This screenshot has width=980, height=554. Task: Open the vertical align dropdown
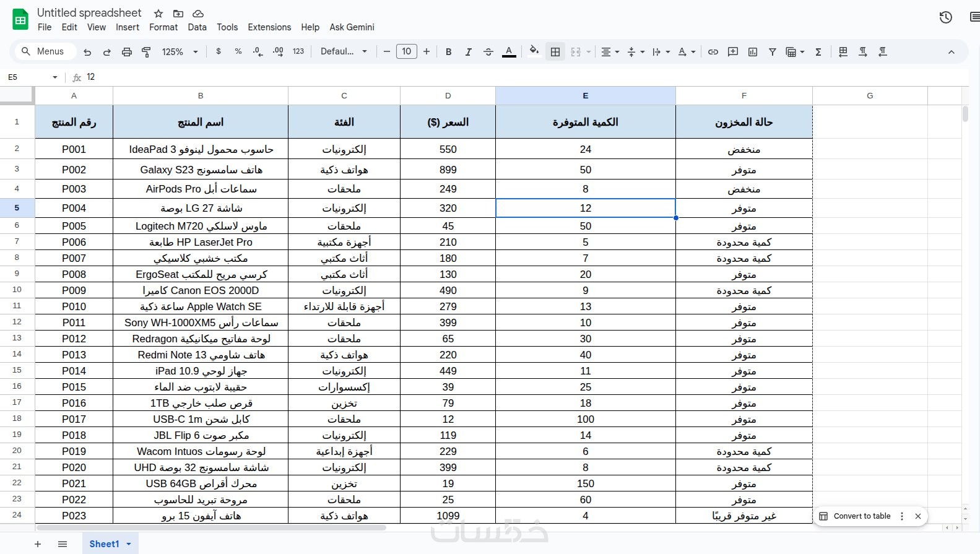(636, 52)
